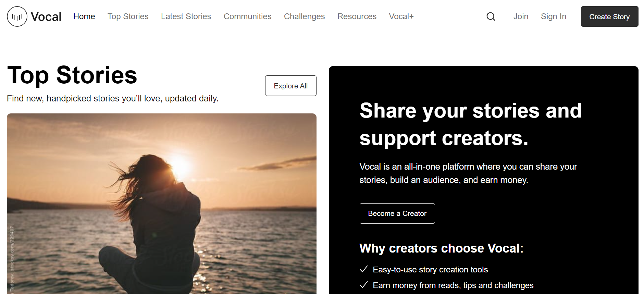The image size is (644, 294).
Task: Click the Why creators choose Vocal heading
Action: tap(441, 248)
